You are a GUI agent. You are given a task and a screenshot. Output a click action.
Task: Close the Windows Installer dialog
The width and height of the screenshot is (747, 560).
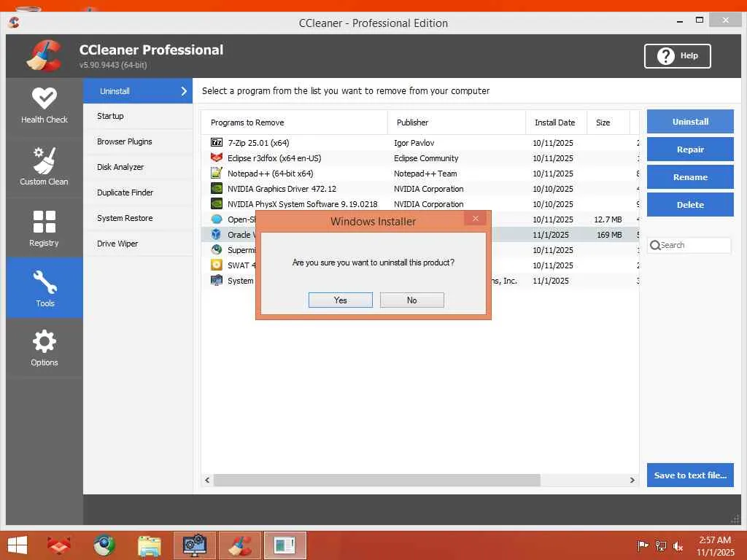(x=476, y=219)
